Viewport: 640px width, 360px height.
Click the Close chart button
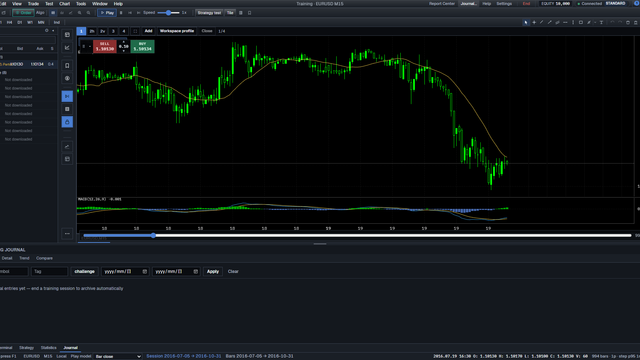pos(207,31)
